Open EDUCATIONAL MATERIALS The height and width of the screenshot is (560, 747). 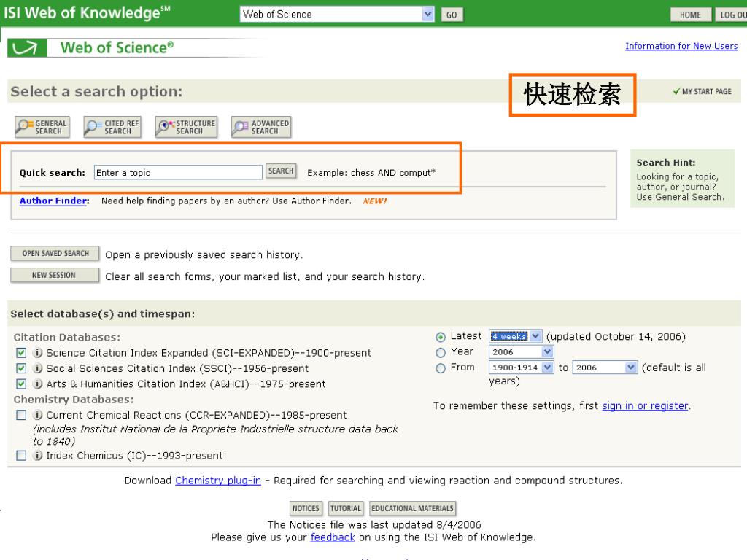click(413, 508)
